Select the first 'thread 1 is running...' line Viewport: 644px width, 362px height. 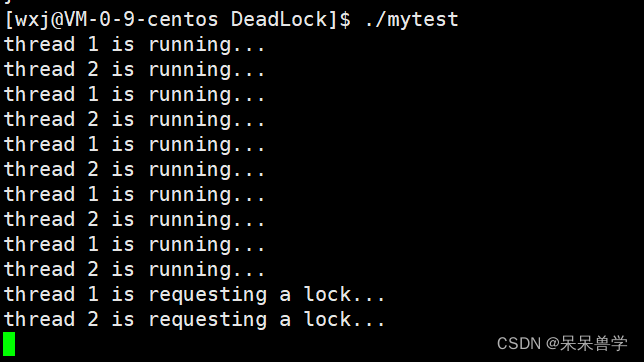coord(134,45)
